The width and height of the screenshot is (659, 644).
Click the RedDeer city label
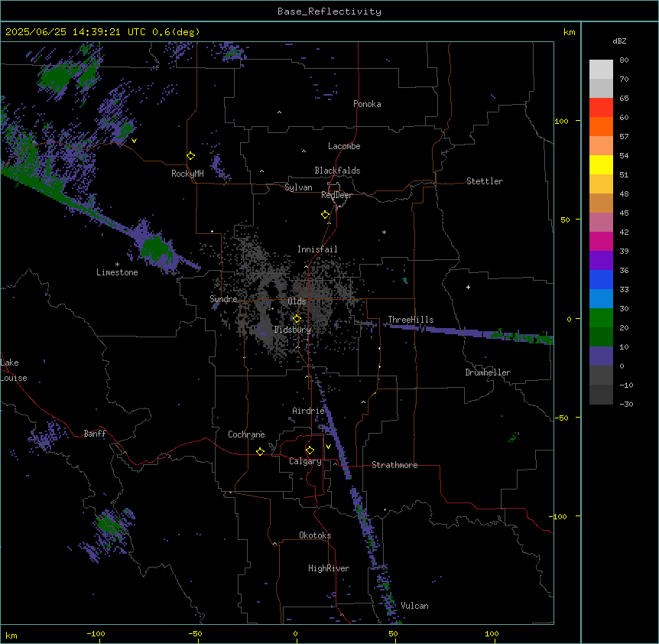tap(337, 195)
